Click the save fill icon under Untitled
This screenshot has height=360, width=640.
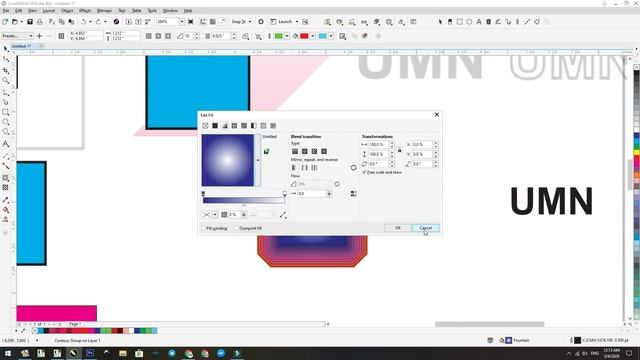pos(267,151)
